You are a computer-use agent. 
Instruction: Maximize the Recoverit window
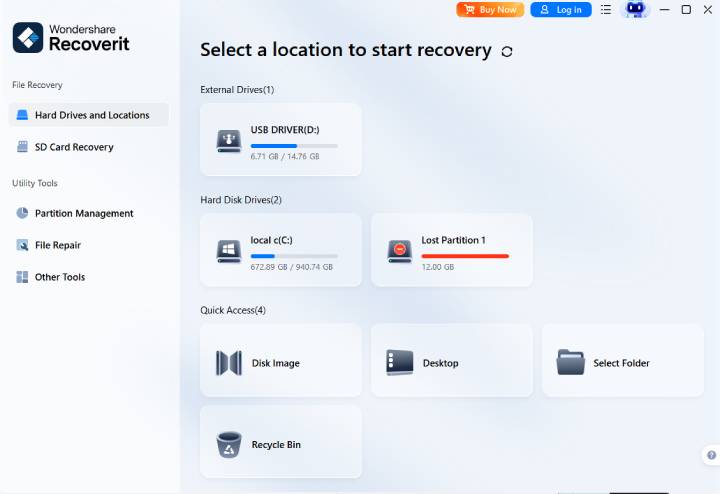686,10
